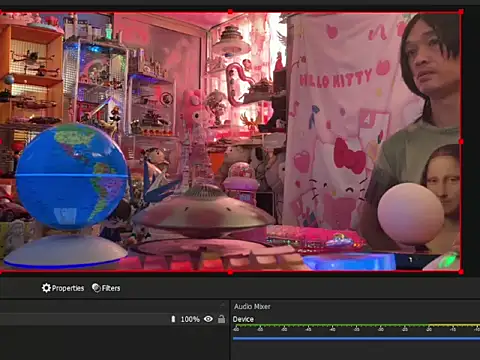The width and height of the screenshot is (480, 360).
Task: Select the Device audio source label
Action: coord(243,319)
